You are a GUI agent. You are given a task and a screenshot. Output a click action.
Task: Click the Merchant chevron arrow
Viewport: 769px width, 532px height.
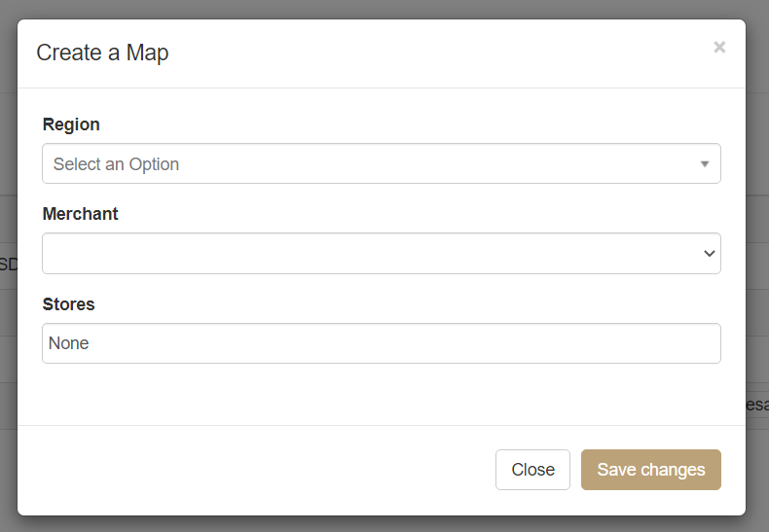709,254
